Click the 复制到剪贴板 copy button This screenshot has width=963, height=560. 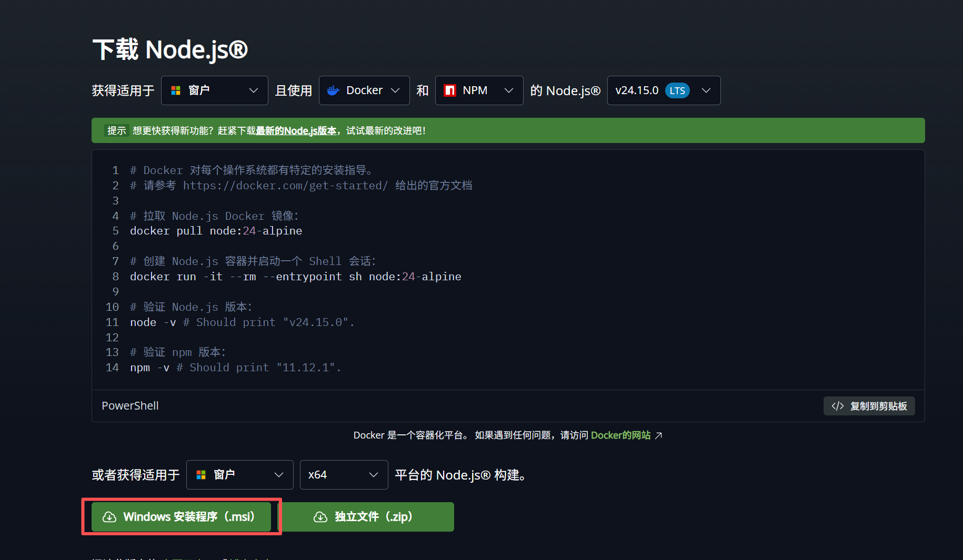tap(869, 406)
